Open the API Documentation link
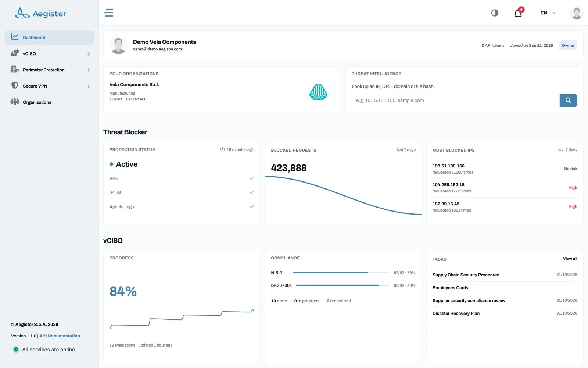 tap(60, 336)
